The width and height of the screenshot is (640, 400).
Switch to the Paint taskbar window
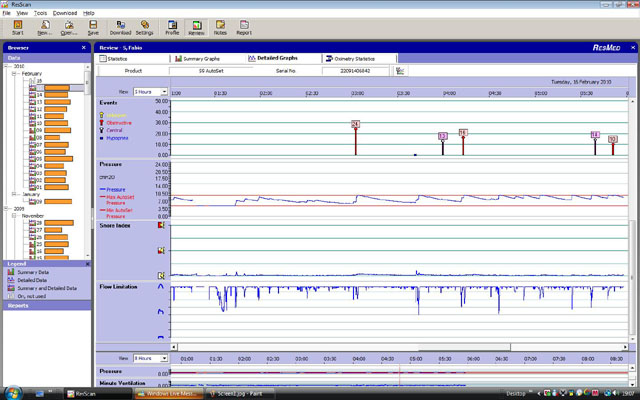240,393
